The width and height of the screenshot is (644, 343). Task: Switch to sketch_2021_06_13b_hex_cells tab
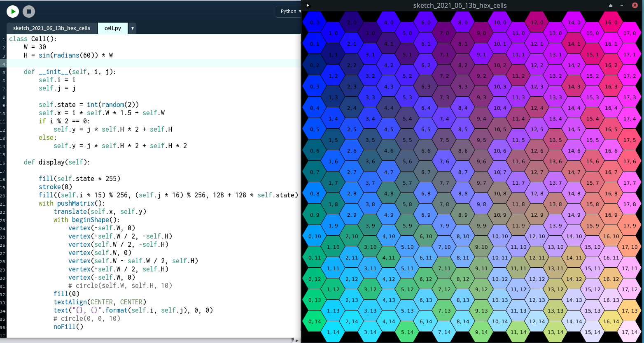click(x=51, y=28)
